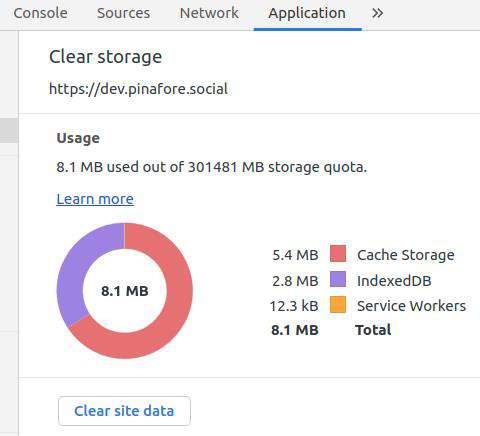
Task: Click the Clear site data button
Action: (x=124, y=411)
